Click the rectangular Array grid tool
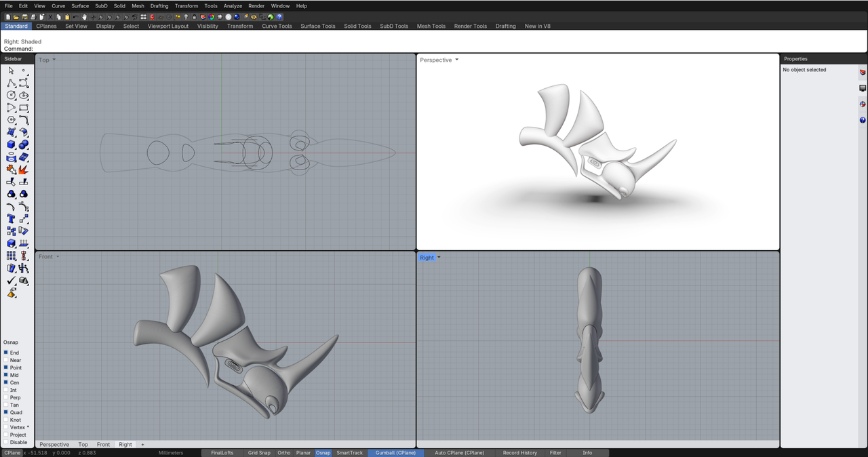This screenshot has height=457, width=868. (x=11, y=256)
